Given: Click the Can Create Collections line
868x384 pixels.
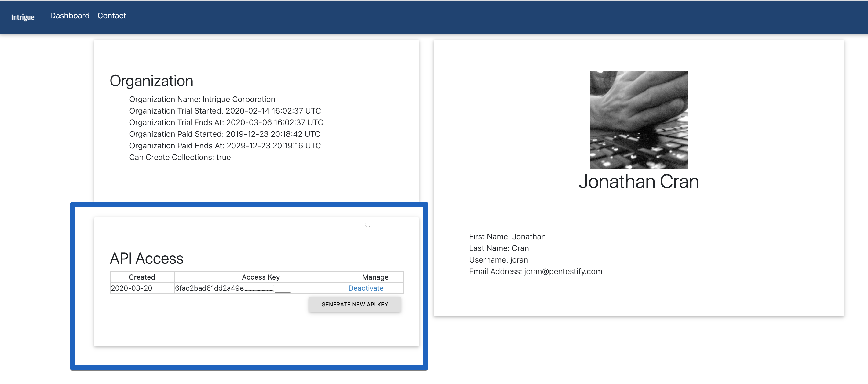Looking at the screenshot, I should coord(180,157).
